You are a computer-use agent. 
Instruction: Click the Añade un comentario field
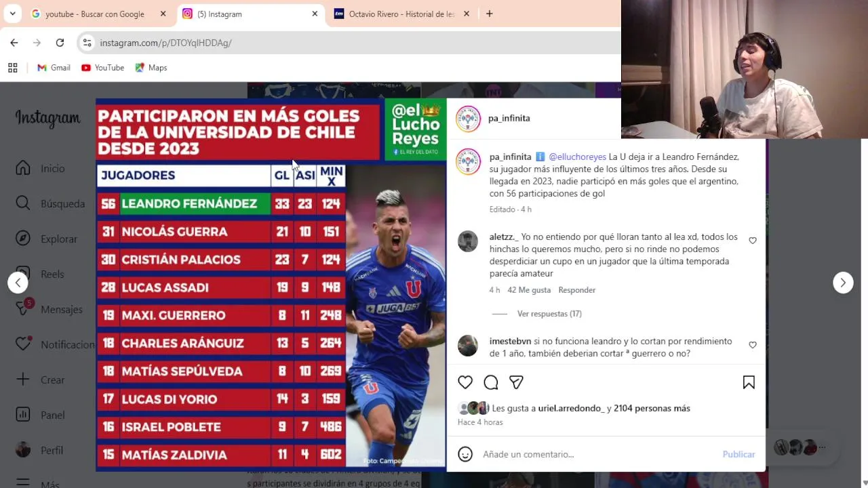point(597,454)
